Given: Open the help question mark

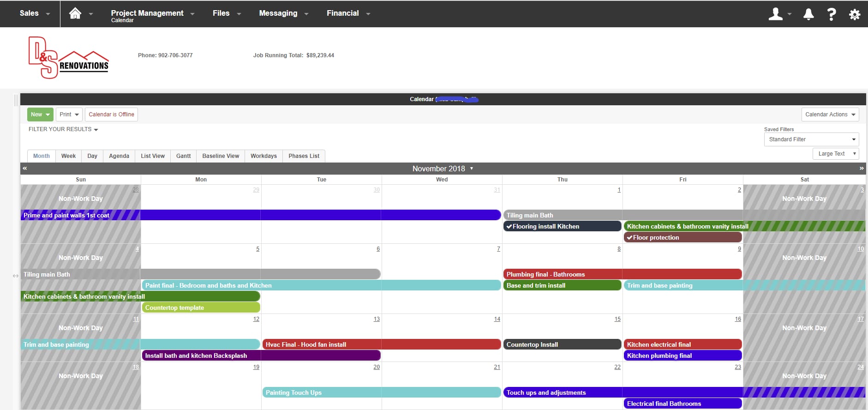Looking at the screenshot, I should point(831,14).
